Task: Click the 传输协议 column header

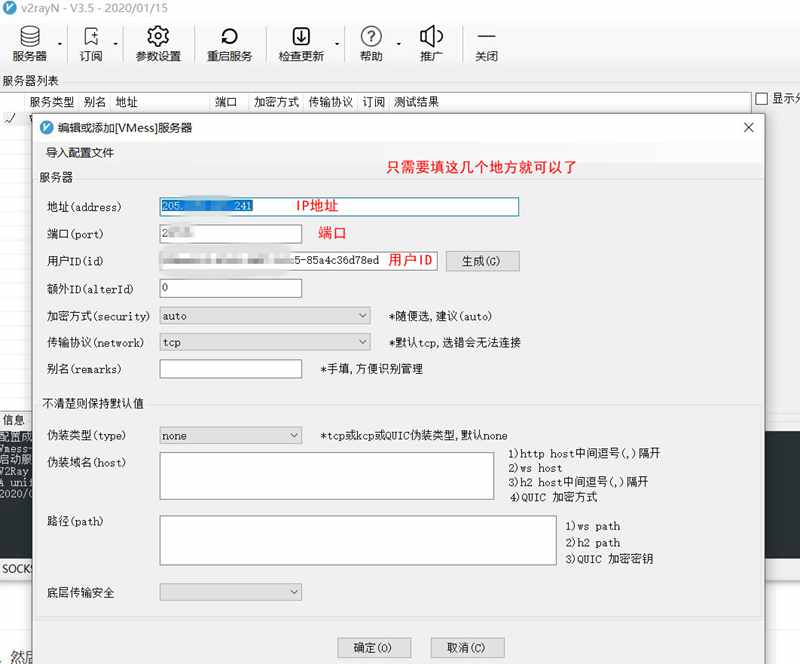Action: pos(331,102)
